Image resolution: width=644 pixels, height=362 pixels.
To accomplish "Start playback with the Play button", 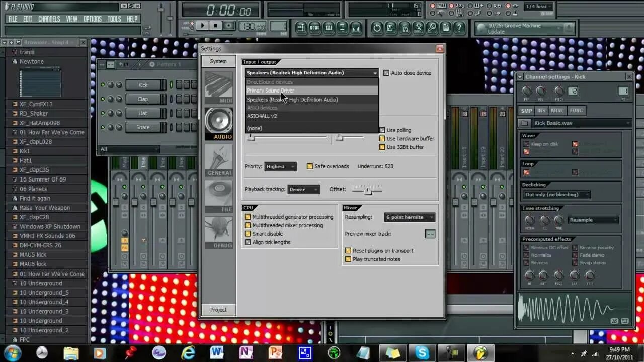I will pyautogui.click(x=202, y=26).
